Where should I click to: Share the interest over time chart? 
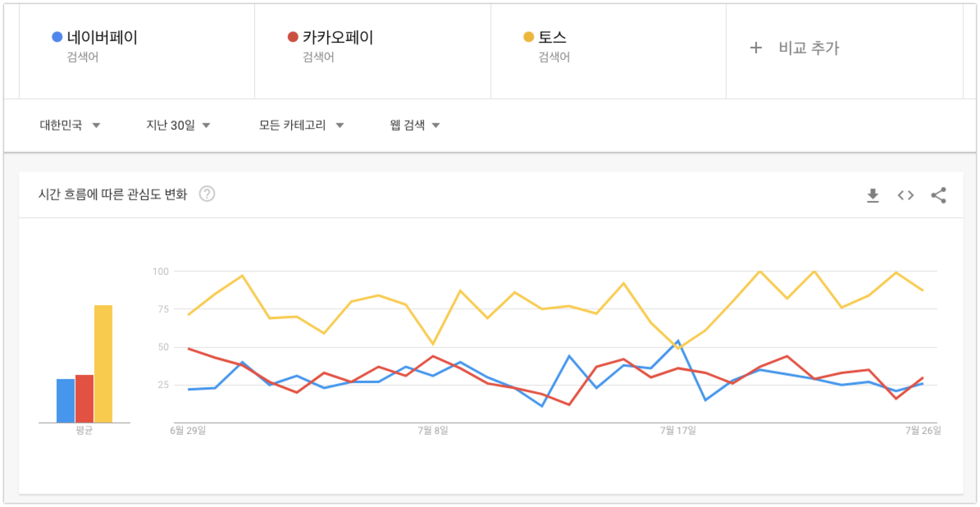938,195
